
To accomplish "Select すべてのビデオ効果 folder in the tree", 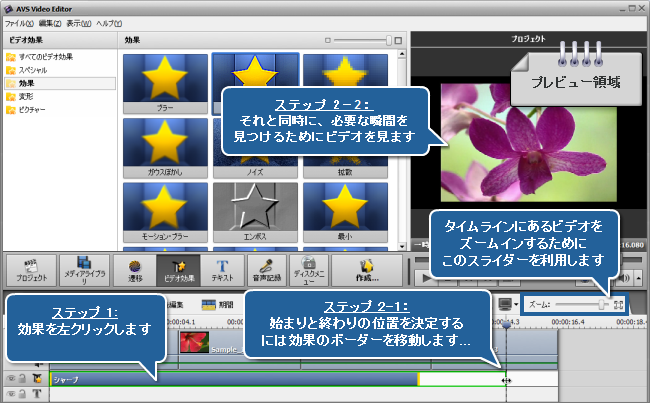I will point(40,57).
